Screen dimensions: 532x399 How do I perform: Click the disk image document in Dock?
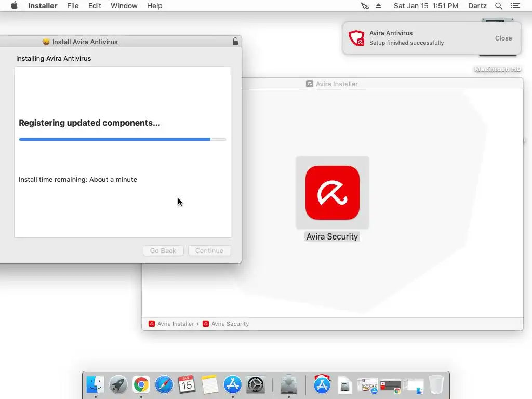(345, 385)
